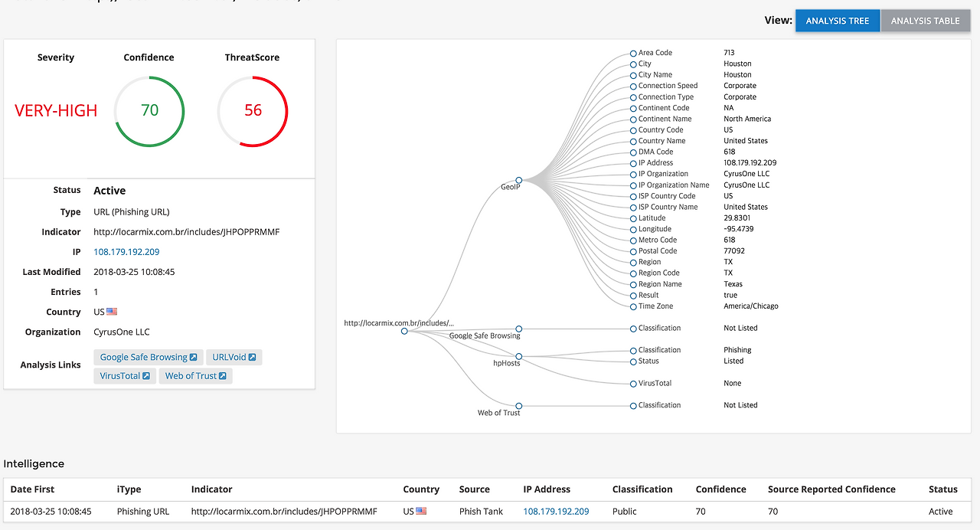Select the Country Name leaf node
Screen dimensions: 980x530
click(633, 142)
